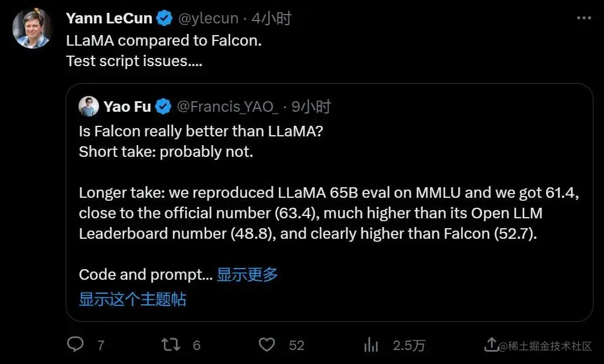The width and height of the screenshot is (604, 364).
Task: Open Yao Fu's profile avatar
Action: [89, 107]
